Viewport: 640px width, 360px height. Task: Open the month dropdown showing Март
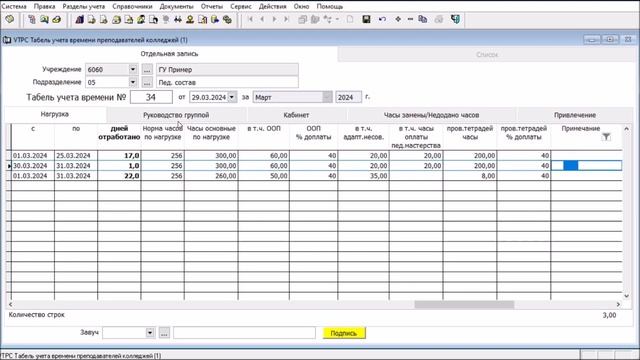(x=327, y=97)
